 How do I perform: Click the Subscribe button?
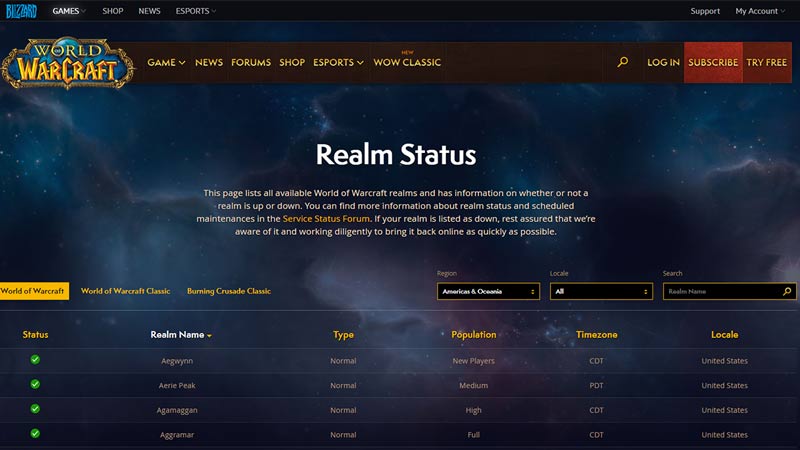(x=713, y=62)
